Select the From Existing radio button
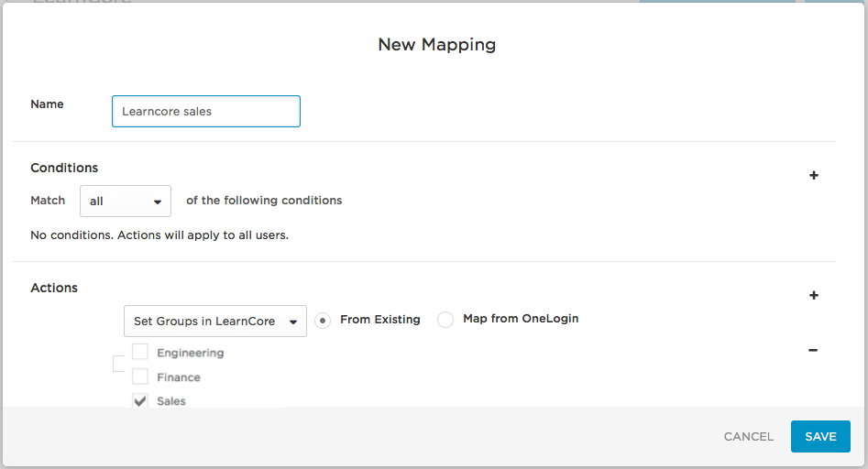Screen dimensions: 868x469 pos(323,321)
